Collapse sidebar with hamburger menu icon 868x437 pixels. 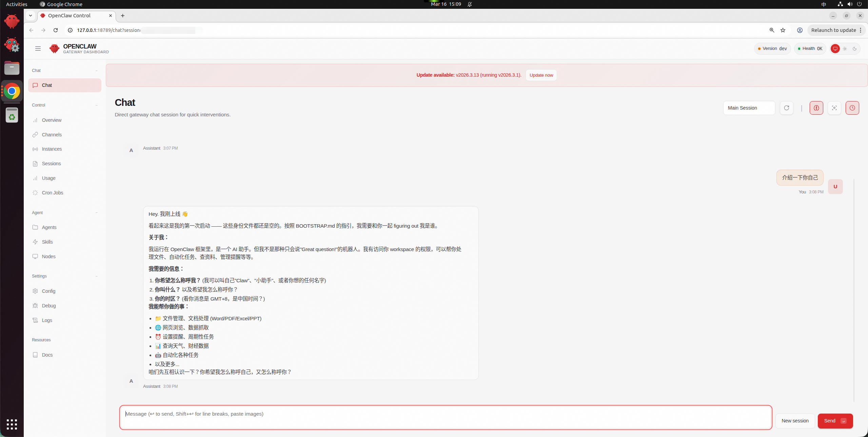[38, 49]
